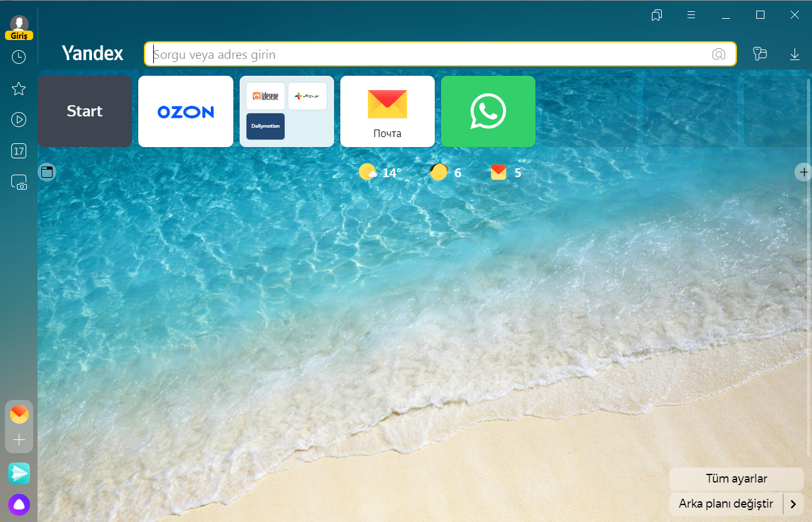812x522 pixels.
Task: Open the Giriş profile avatar
Action: click(19, 24)
